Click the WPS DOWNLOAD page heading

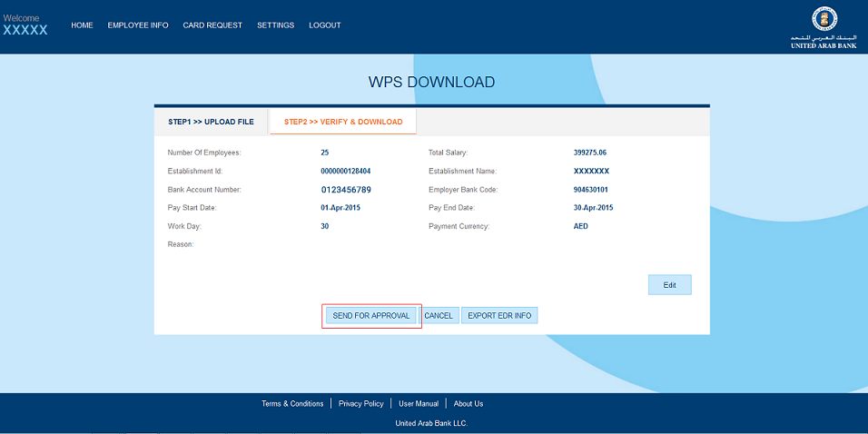point(431,82)
